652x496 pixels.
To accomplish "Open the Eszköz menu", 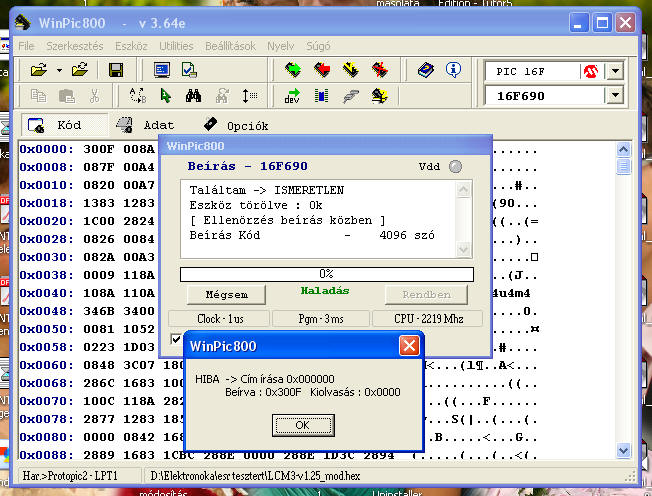I will [x=131, y=46].
